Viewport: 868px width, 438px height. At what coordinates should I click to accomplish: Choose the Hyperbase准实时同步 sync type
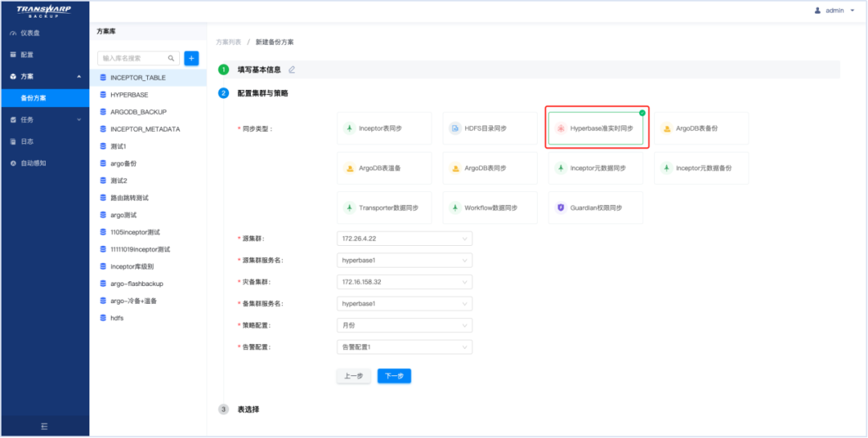coord(596,129)
